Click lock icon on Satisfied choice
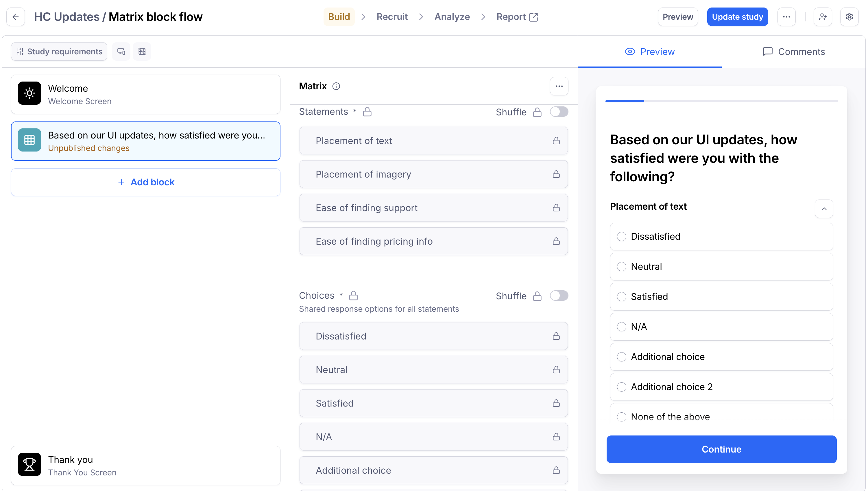The height and width of the screenshot is (491, 868). point(556,403)
